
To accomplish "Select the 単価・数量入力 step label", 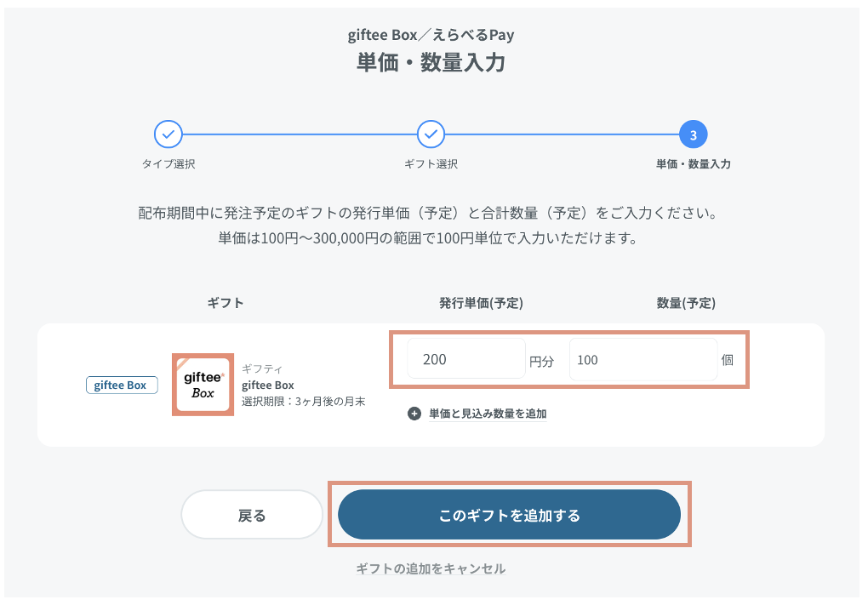I will (x=693, y=164).
